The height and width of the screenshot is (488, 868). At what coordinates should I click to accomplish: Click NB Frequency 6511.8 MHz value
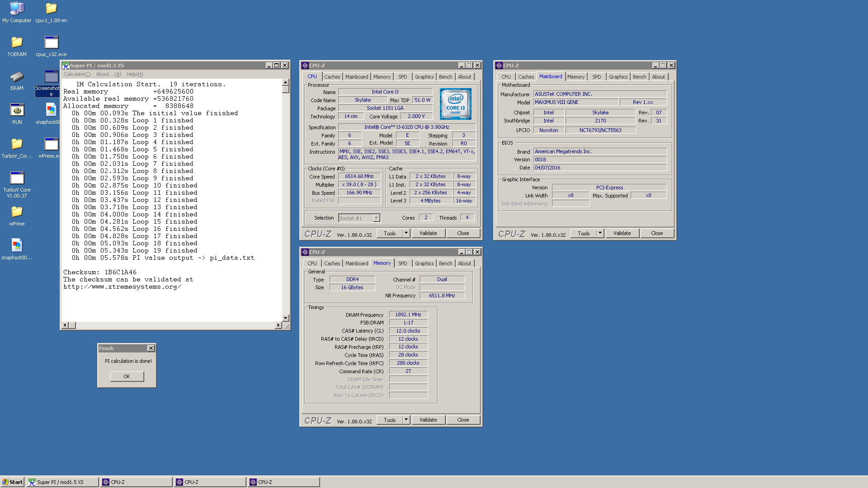pyautogui.click(x=442, y=296)
